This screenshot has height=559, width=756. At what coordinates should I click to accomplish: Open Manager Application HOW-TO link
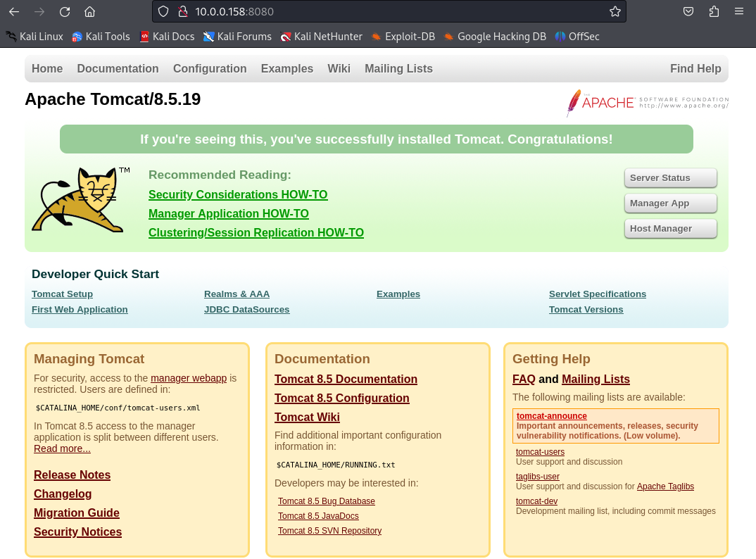point(229,213)
